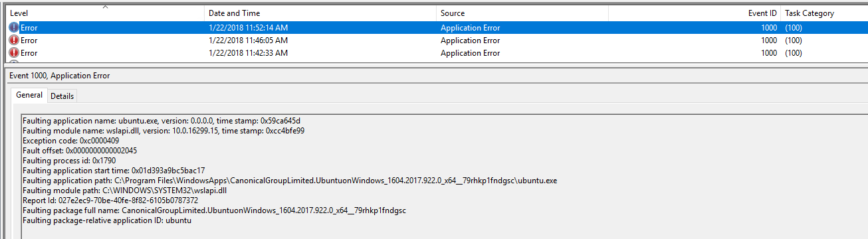Viewport: 868px width, 239px height.
Task: Click the Exception code 0xc0000409 line
Action: [x=71, y=141]
